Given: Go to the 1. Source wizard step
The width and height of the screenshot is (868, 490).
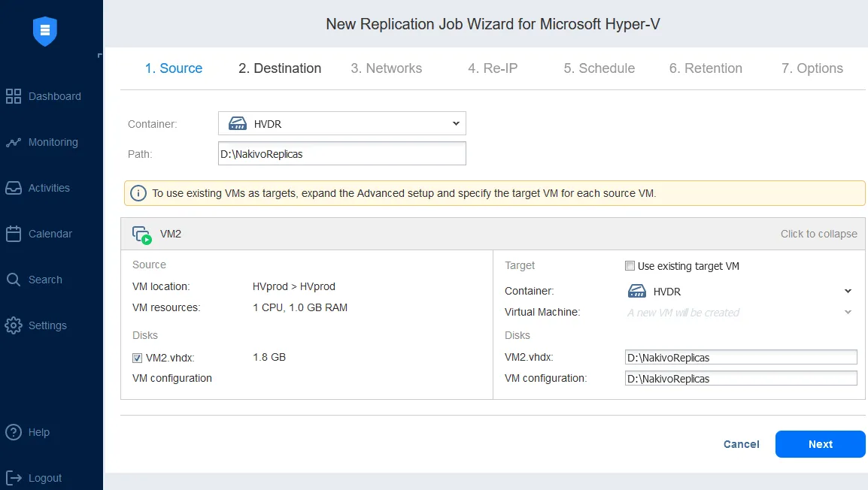Looking at the screenshot, I should coord(174,68).
